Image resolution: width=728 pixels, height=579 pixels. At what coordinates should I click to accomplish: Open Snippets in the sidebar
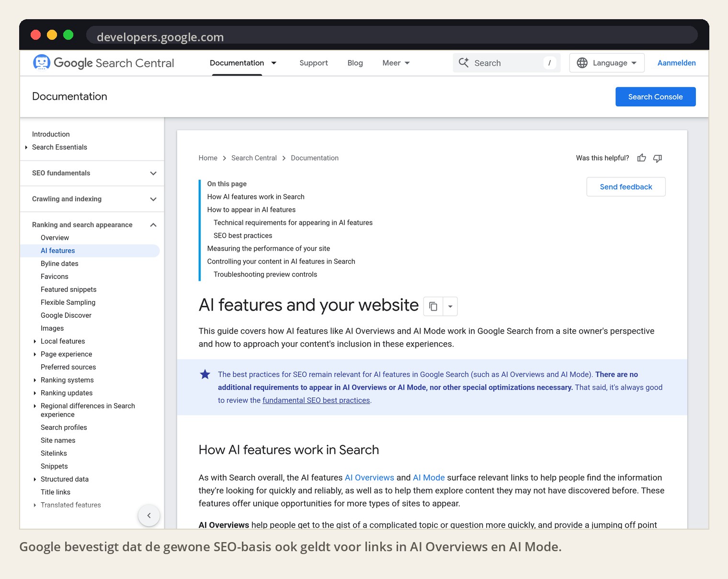54,466
